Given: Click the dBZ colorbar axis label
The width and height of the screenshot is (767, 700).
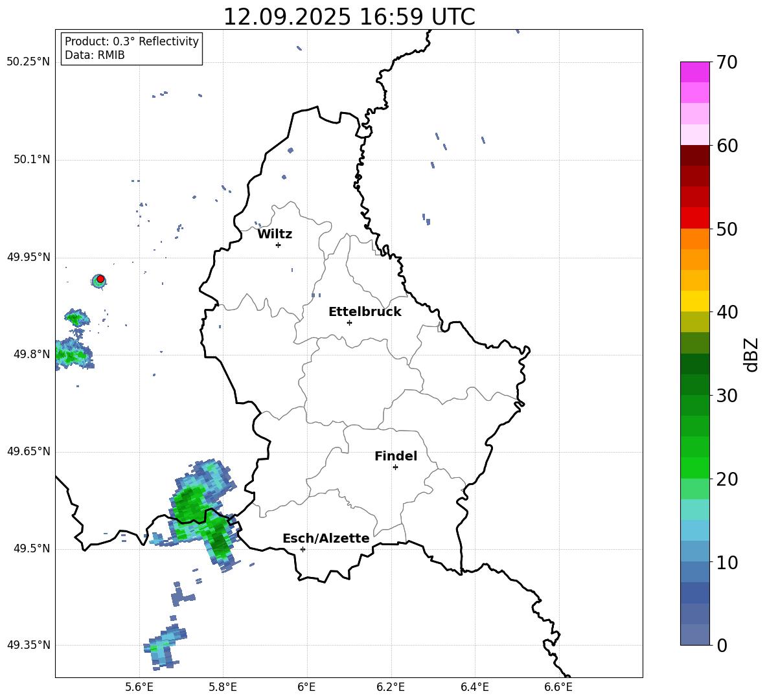Looking at the screenshot, I should click(752, 354).
